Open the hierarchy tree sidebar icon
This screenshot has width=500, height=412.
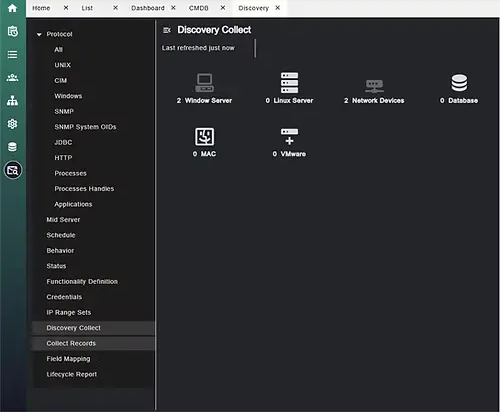12,101
